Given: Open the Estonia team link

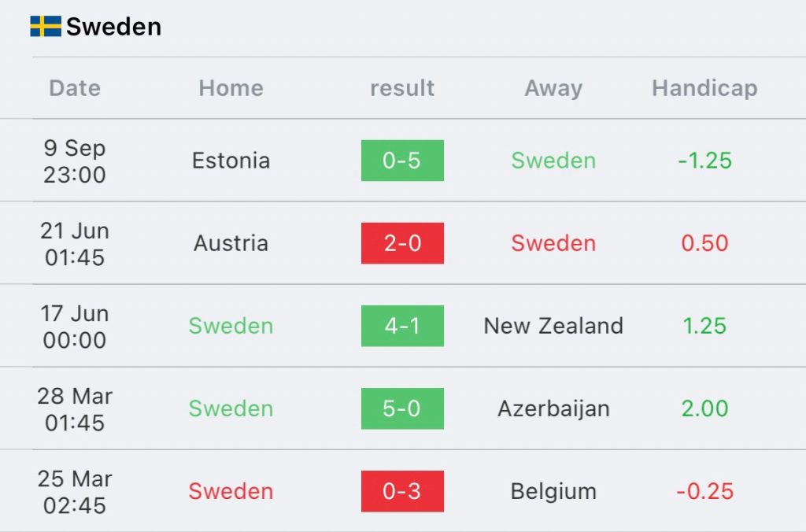Looking at the screenshot, I should (231, 161).
